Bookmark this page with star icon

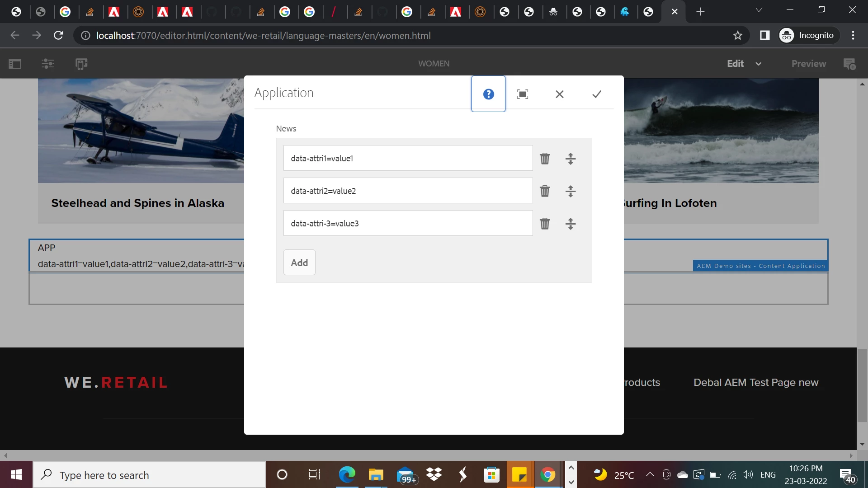point(738,35)
